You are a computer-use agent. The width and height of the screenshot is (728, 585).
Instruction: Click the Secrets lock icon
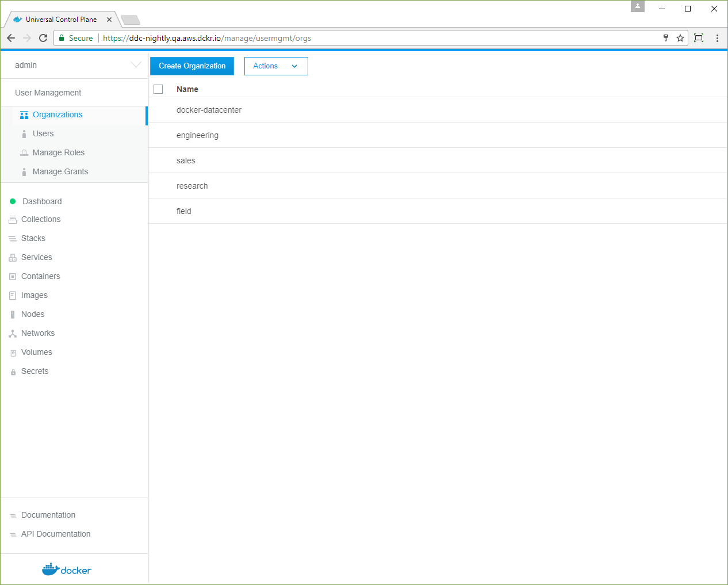point(13,372)
